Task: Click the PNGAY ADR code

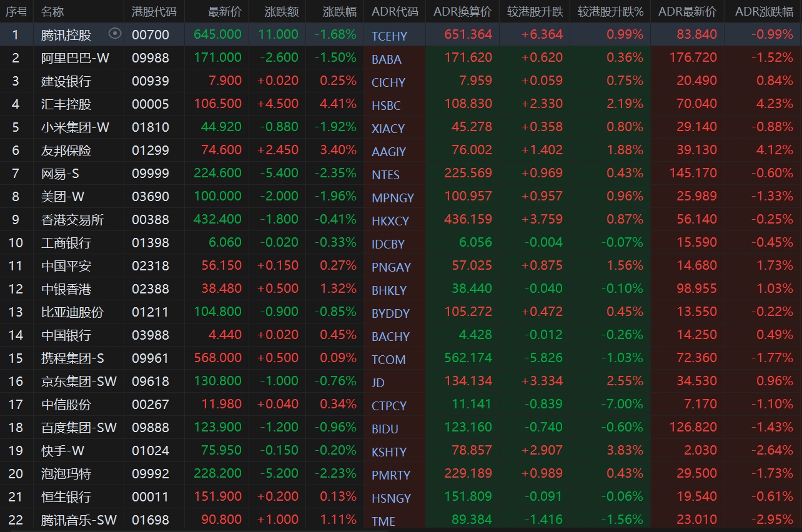Action: coord(391,267)
